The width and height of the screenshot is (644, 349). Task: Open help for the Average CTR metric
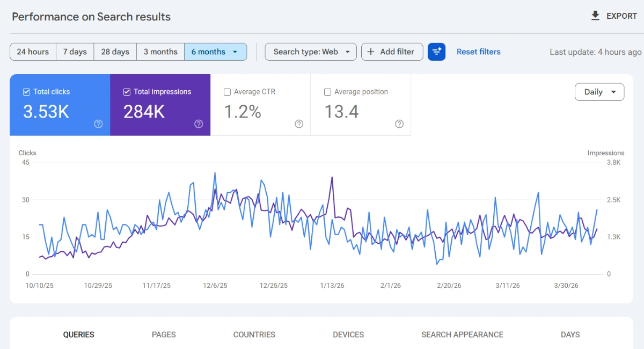(x=299, y=124)
